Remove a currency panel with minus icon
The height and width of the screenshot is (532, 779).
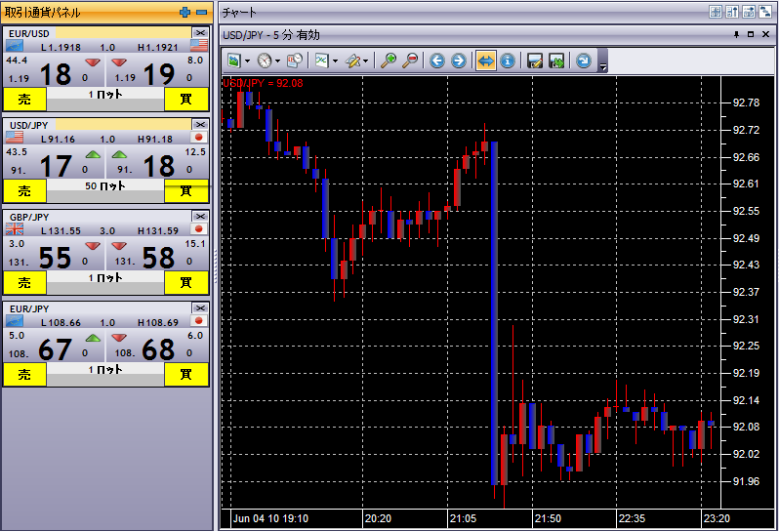[201, 12]
